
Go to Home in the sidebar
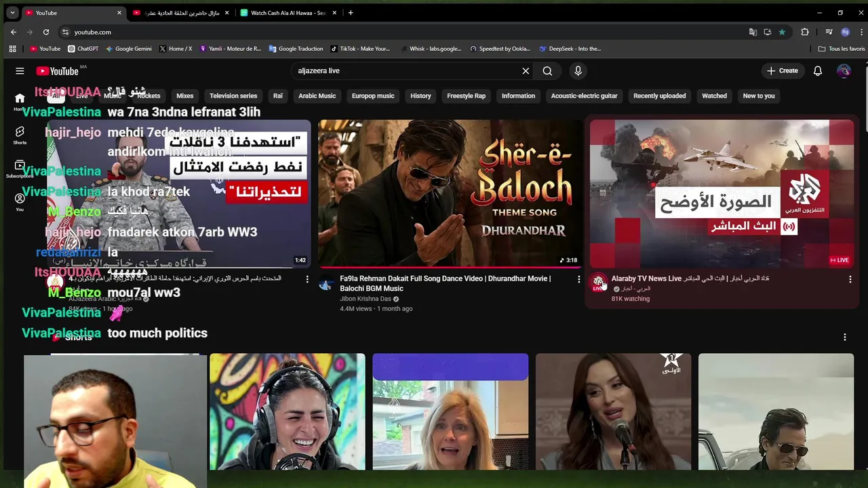click(x=20, y=102)
